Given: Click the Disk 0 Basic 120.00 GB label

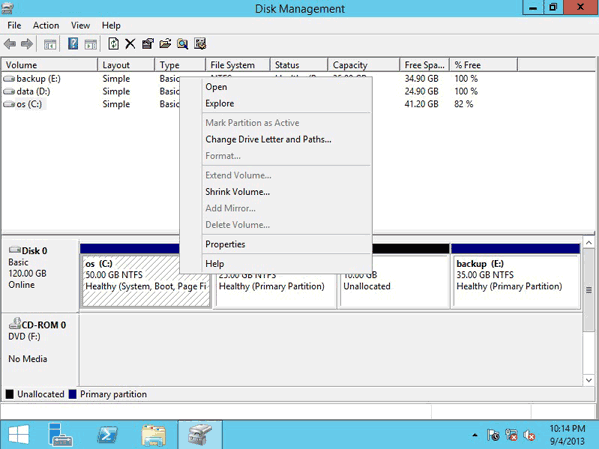Looking at the screenshot, I should tap(40, 275).
